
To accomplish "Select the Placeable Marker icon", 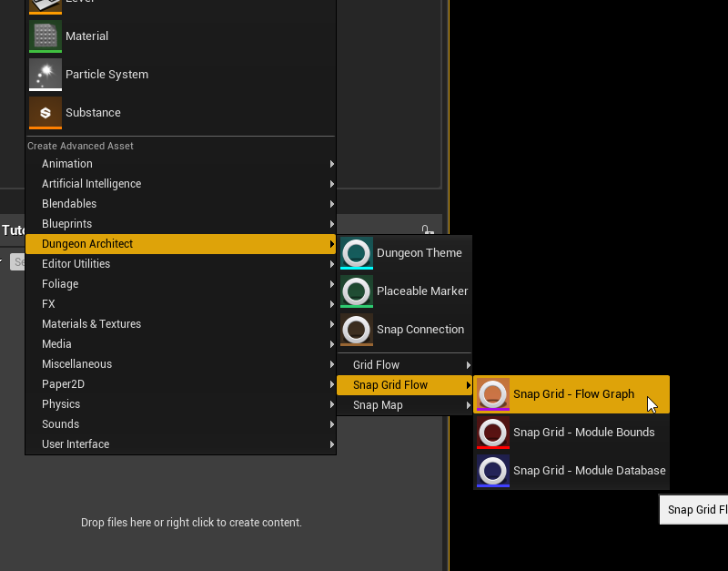I will 357,291.
